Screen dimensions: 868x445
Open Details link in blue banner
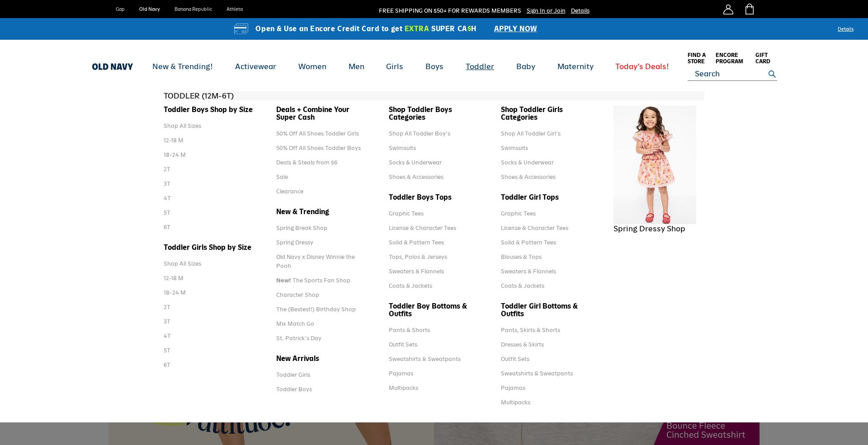click(845, 29)
